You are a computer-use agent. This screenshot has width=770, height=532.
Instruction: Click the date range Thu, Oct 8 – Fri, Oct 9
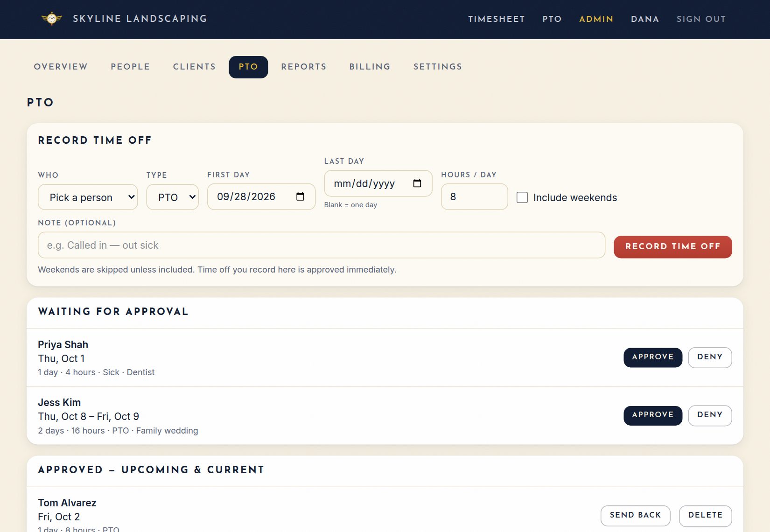point(89,416)
